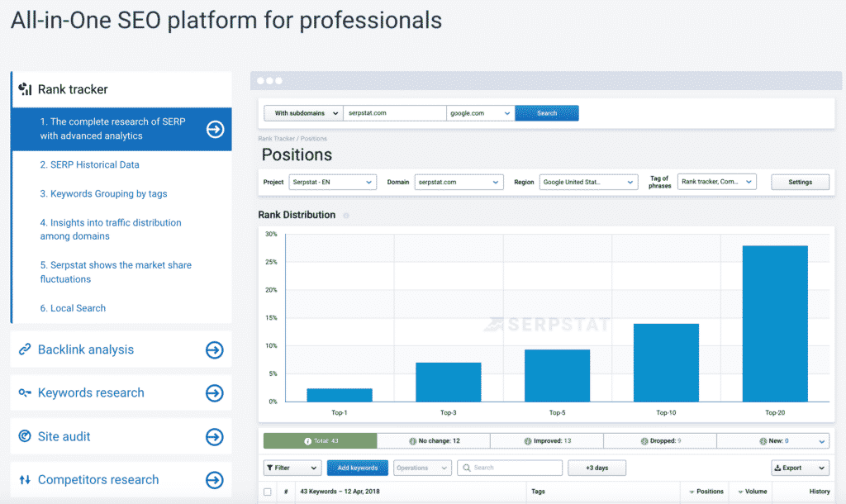The width and height of the screenshot is (846, 504).
Task: Expand the Operations dropdown
Action: coord(422,468)
